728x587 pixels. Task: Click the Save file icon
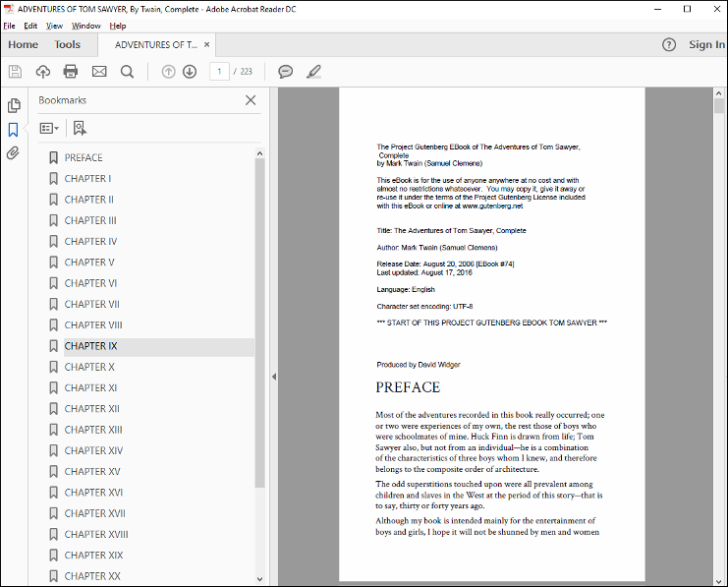coord(15,72)
